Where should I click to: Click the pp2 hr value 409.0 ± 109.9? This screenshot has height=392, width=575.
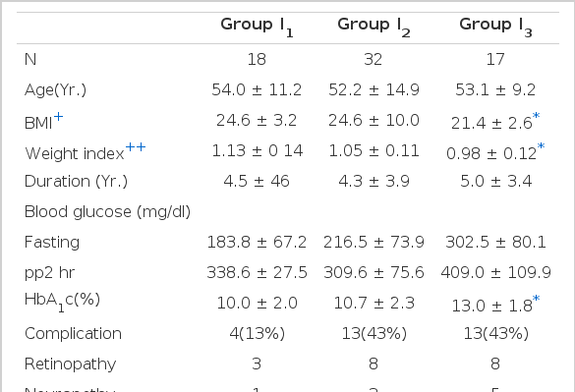click(495, 272)
